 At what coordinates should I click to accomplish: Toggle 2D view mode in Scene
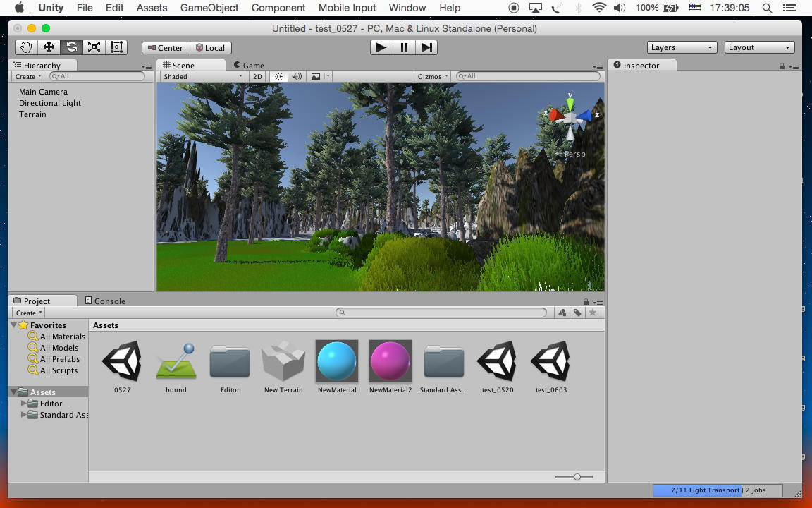pyautogui.click(x=257, y=76)
